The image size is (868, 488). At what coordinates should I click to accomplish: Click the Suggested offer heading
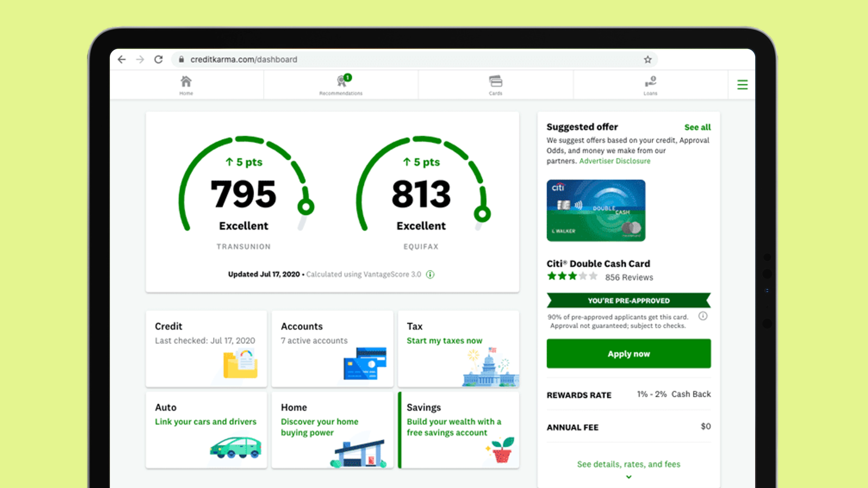(582, 127)
